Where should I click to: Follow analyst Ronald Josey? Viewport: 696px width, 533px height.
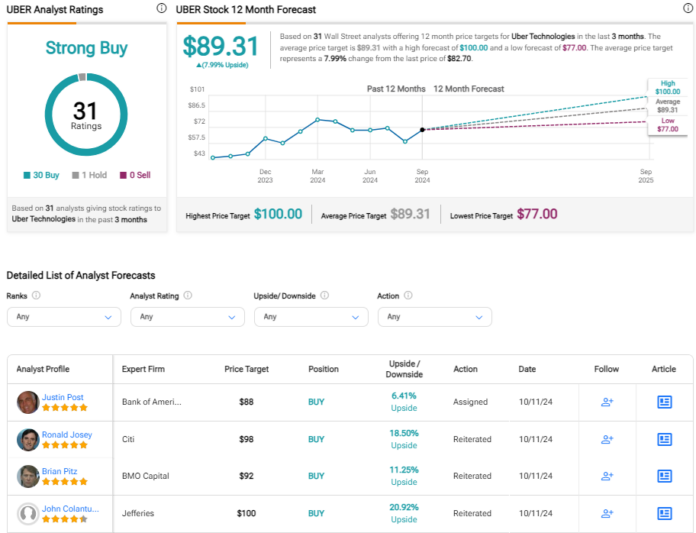click(606, 439)
